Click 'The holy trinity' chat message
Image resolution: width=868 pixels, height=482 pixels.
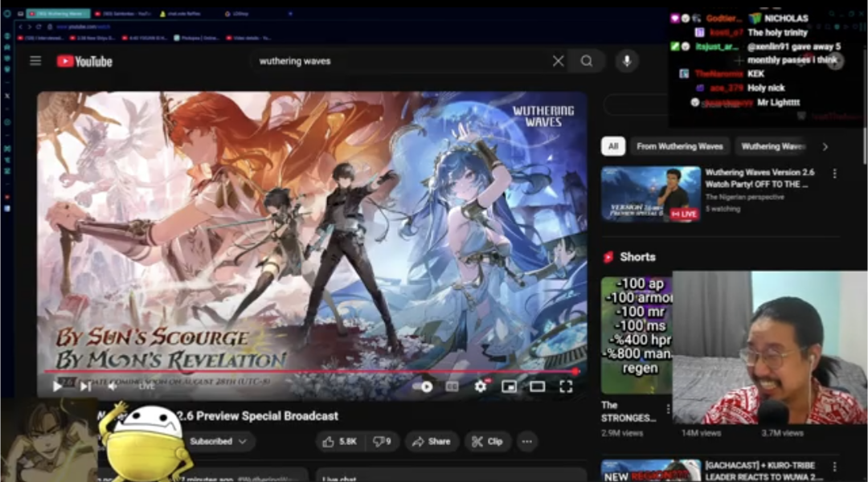click(777, 33)
